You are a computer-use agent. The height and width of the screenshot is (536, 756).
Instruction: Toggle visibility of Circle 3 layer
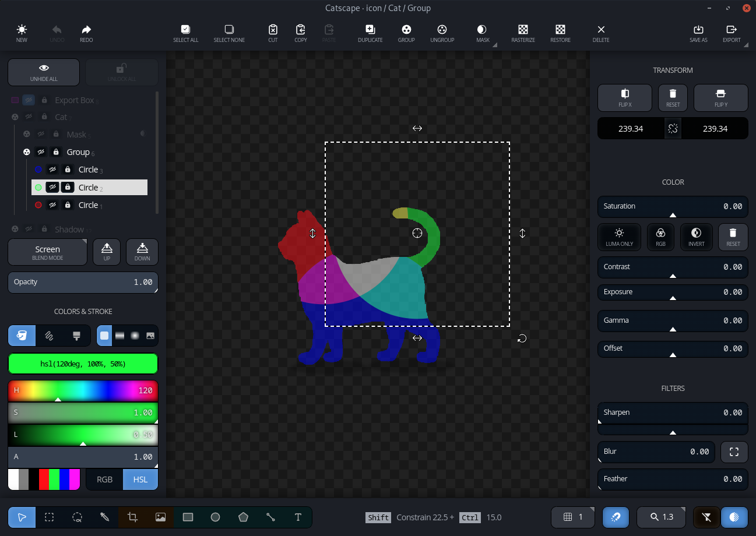(x=52, y=170)
